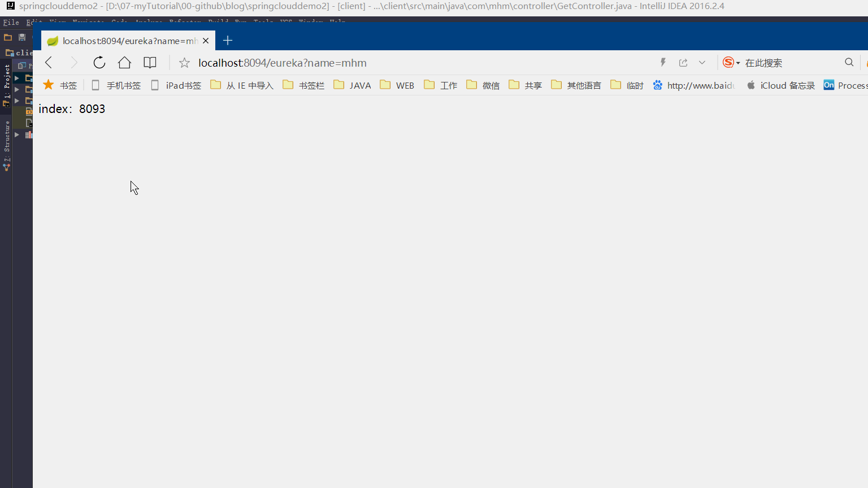Select the localhost:8094/eureka tab
868x488 pixels.
click(128, 41)
